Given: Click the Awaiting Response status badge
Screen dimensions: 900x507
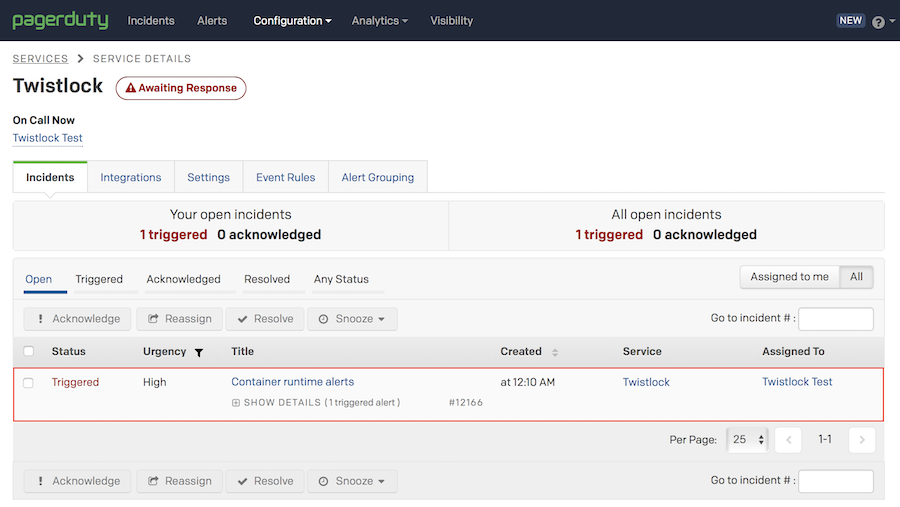Looking at the screenshot, I should point(181,88).
